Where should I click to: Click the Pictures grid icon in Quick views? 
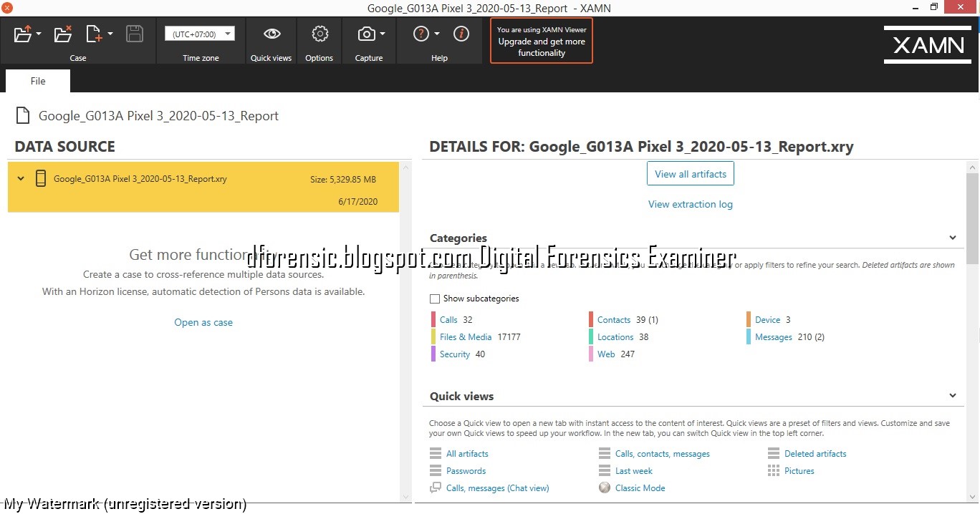click(774, 471)
